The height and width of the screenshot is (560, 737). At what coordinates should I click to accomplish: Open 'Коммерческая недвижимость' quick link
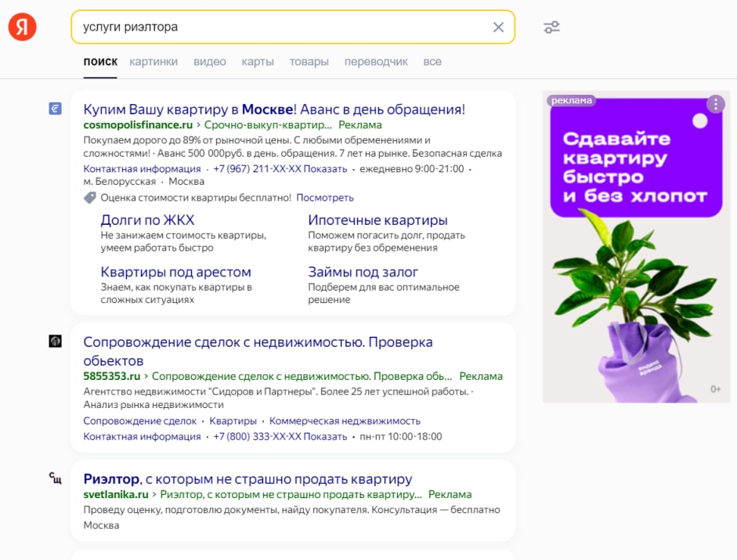tap(345, 421)
